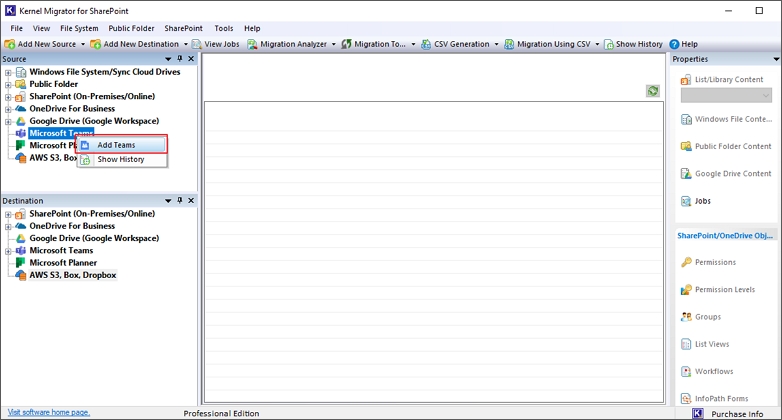Open the Properties panel dropdown arrow

(776, 59)
